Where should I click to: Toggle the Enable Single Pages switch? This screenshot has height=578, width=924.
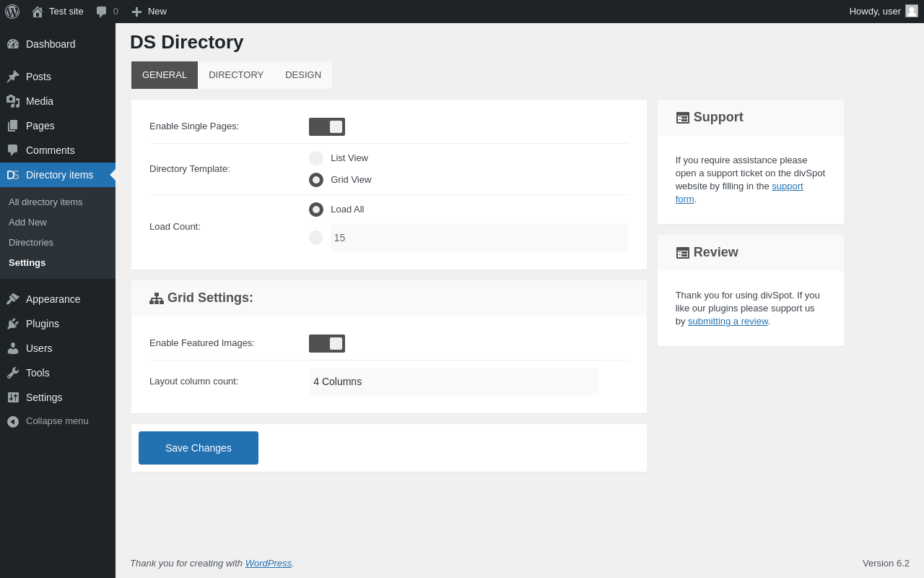(327, 126)
